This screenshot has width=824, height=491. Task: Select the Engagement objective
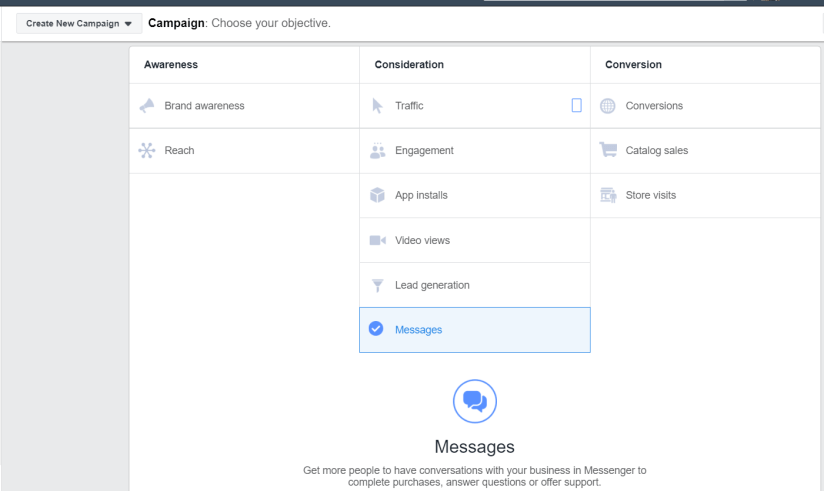coord(424,151)
